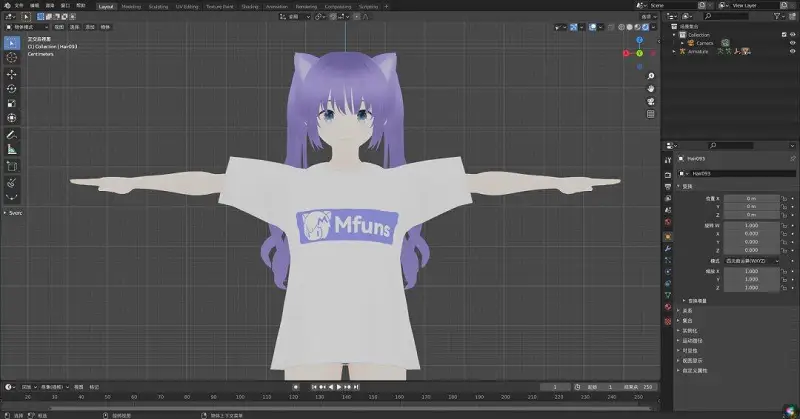Enable auto keying record button in timeline
The image size is (800, 419).
pos(295,387)
